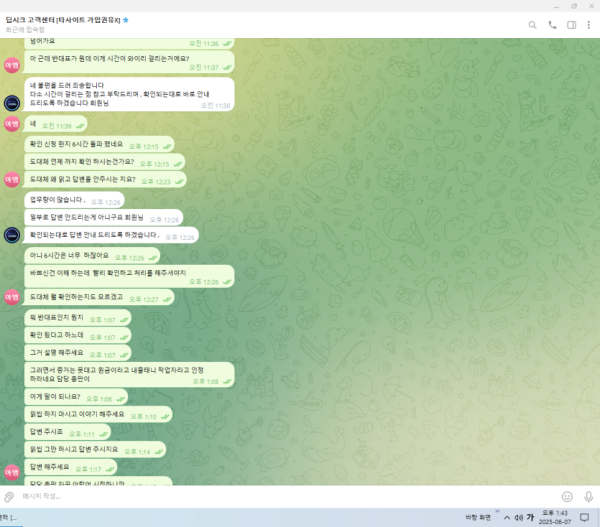The image size is (600, 527).
Task: Focus the '메시지 작성...' message input field
Action: pos(287,496)
